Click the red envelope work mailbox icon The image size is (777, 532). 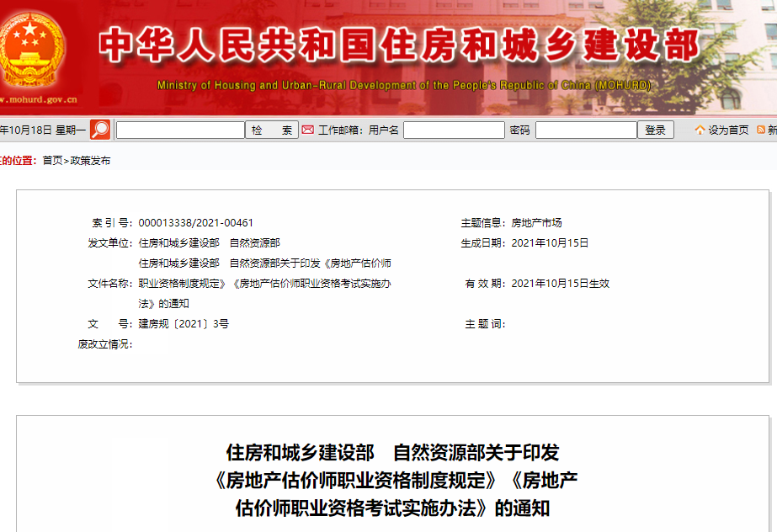pyautogui.click(x=308, y=130)
